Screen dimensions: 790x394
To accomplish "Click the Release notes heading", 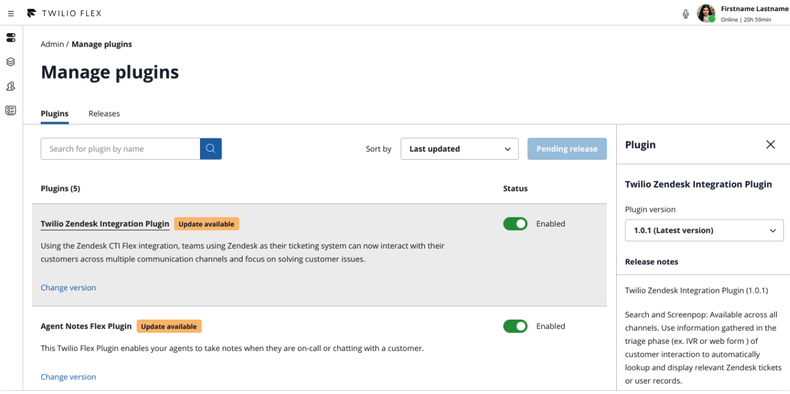I will point(651,262).
